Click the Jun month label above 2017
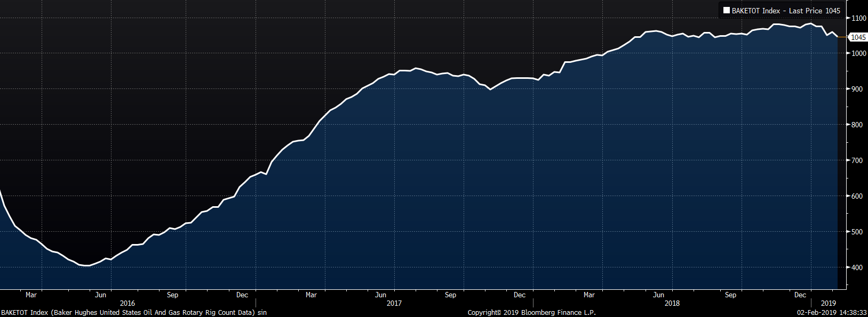The height and width of the screenshot is (317, 868). 380,295
